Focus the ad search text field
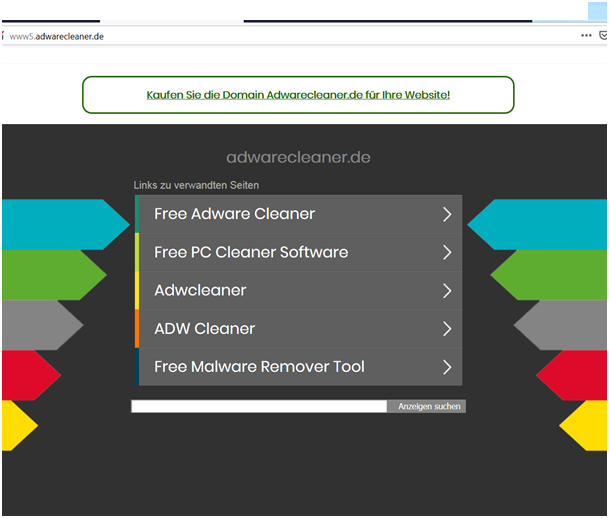 coord(259,406)
